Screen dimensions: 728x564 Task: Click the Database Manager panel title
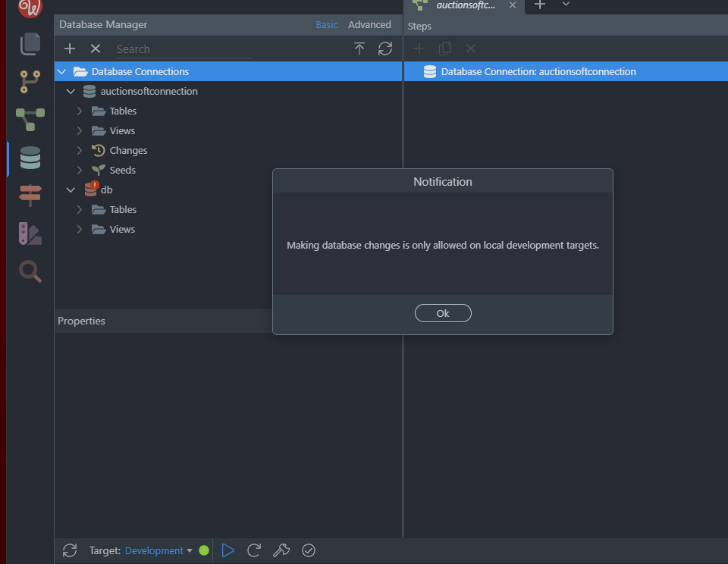coord(103,24)
